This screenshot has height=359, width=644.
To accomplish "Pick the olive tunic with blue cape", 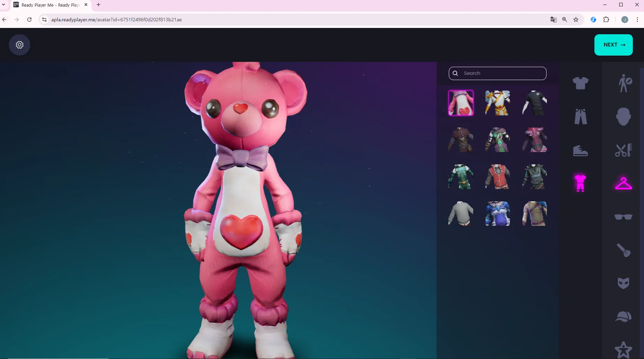I will pos(535,214).
